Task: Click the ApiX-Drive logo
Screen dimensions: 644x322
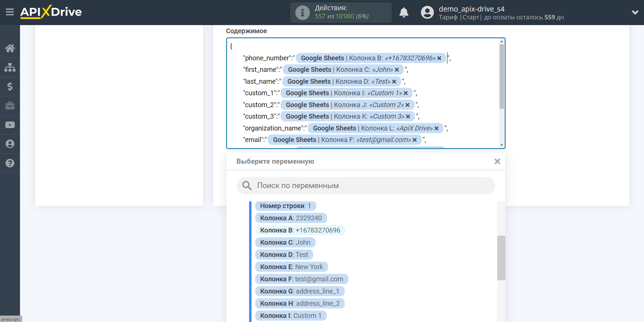Action: pyautogui.click(x=51, y=12)
